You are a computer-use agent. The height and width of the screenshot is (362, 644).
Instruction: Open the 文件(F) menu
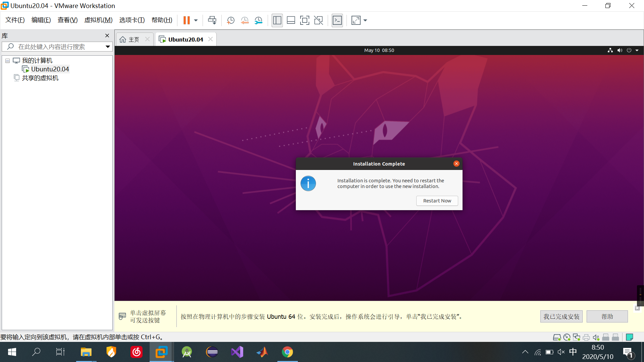point(15,20)
